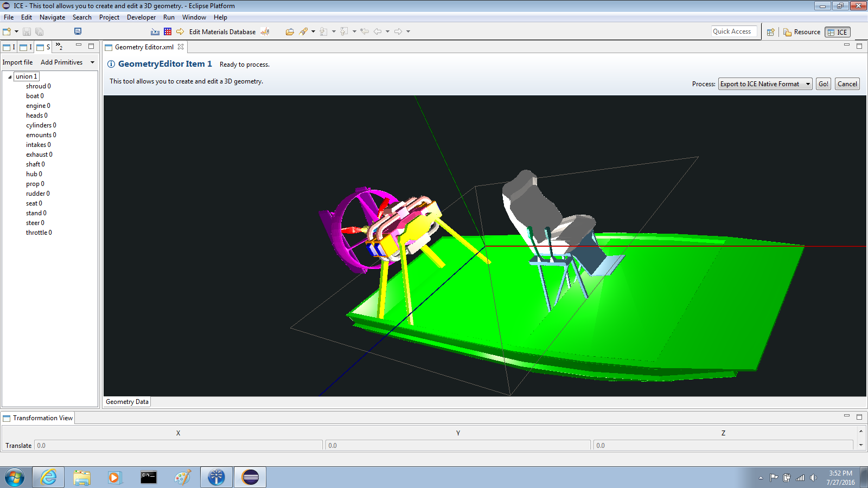The width and height of the screenshot is (868, 488).
Task: Click the Translate Y input field
Action: pos(458,445)
